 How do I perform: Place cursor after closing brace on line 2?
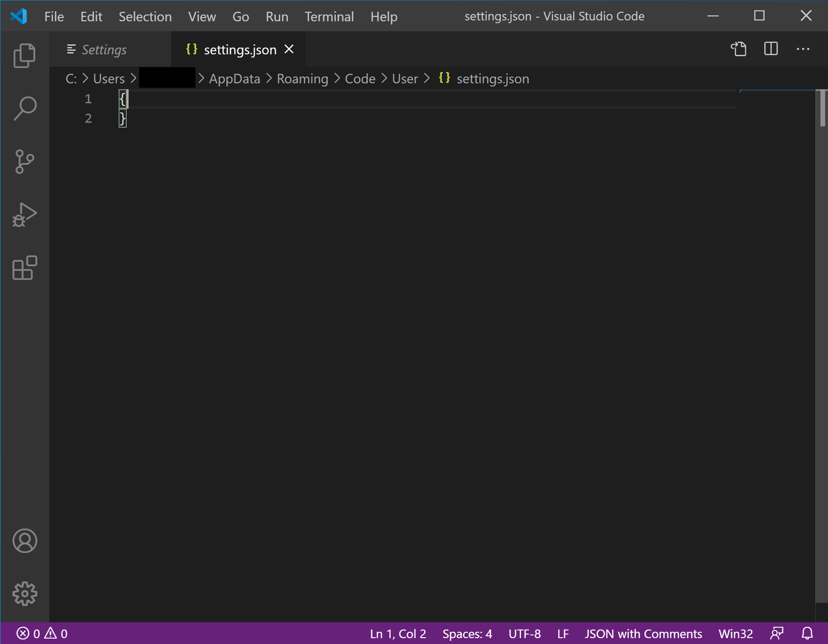click(x=128, y=119)
